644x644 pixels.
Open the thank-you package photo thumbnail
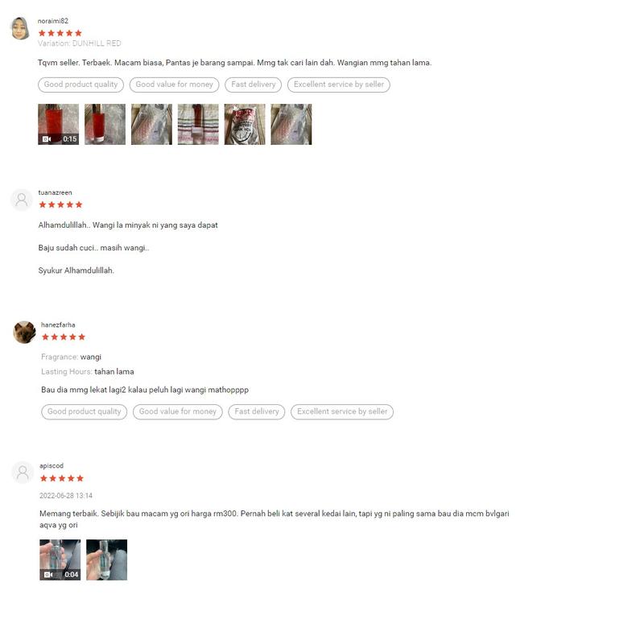point(245,125)
